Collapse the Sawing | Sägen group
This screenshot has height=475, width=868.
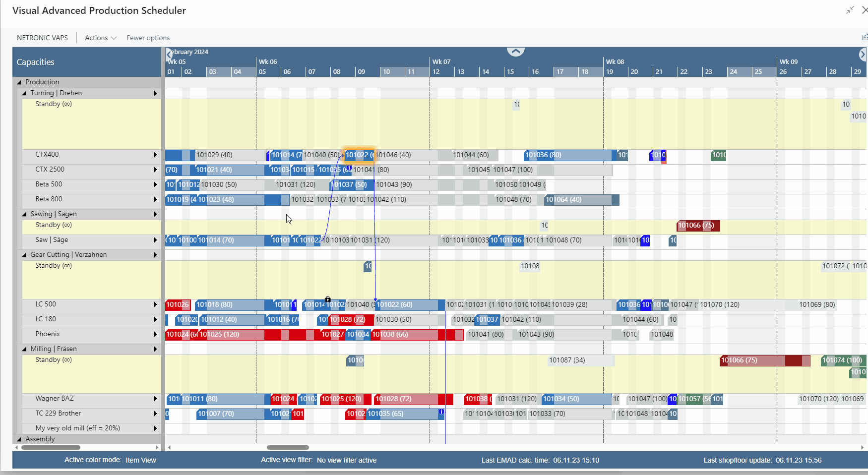coord(24,214)
